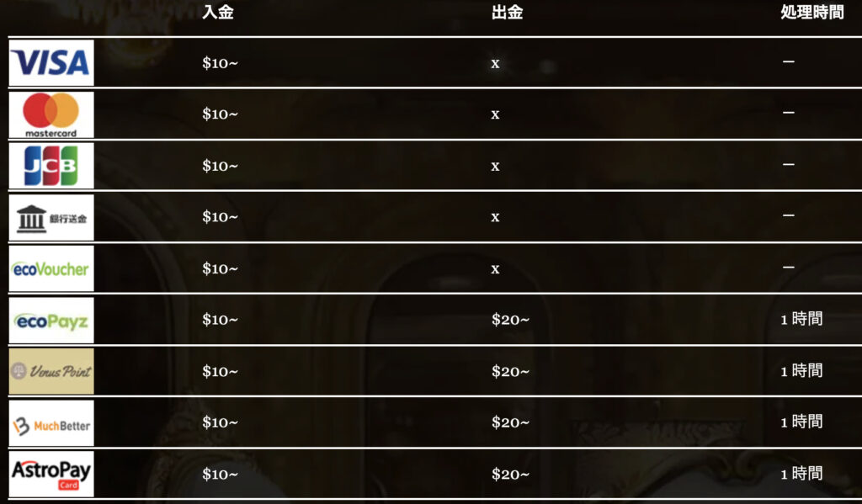Select the MuchBetter logo
The image size is (862, 504).
tap(51, 422)
